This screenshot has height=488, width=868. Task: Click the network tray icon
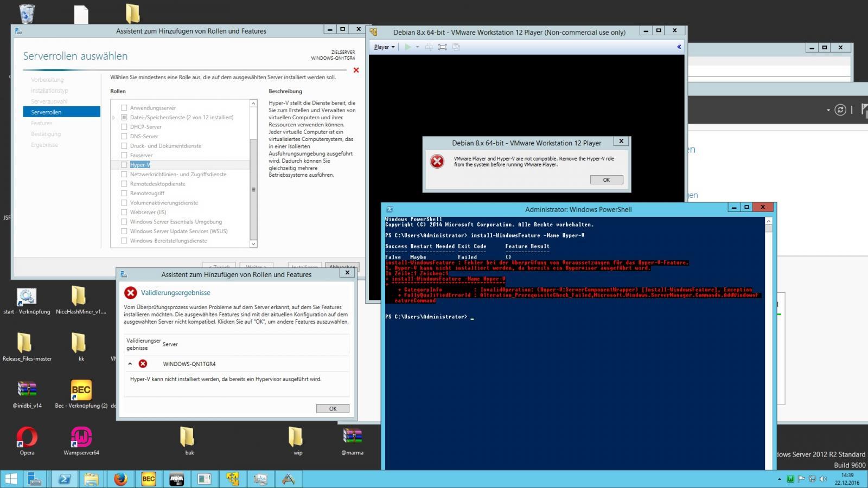(x=812, y=479)
